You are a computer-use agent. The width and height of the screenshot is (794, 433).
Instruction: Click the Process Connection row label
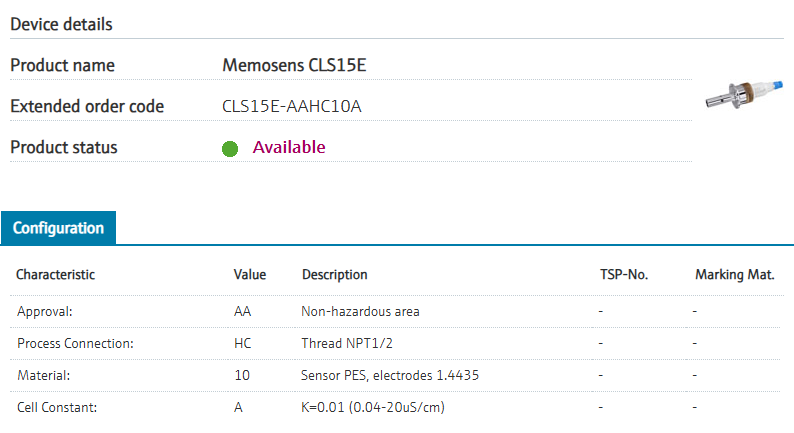pos(75,343)
